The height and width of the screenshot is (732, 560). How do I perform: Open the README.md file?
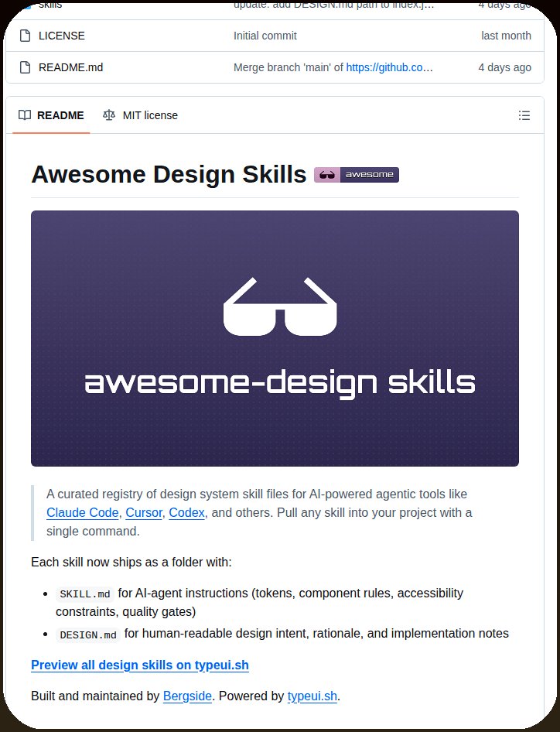71,67
